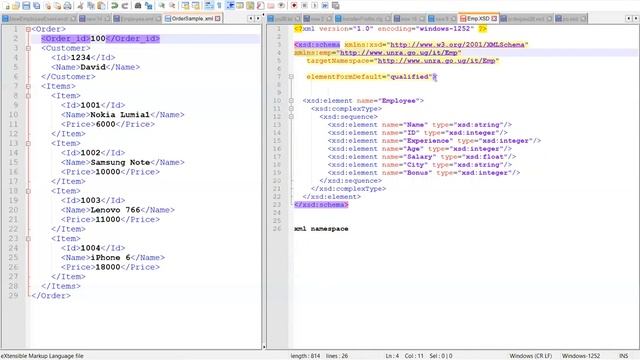Click the Zoom Out toolbar icon
Viewport: 640px width, 360px height.
[172, 6]
